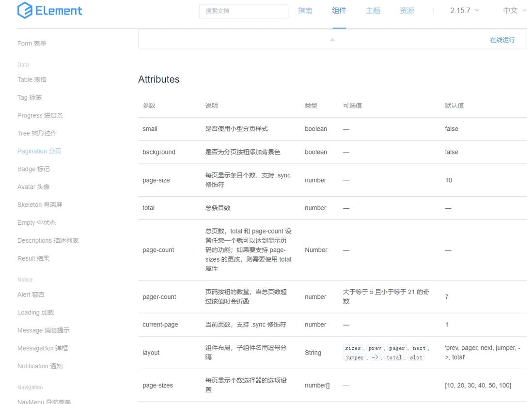Go to Tree 树形控件 in sidebar
Screen dimensions: 532x404
(x=37, y=133)
